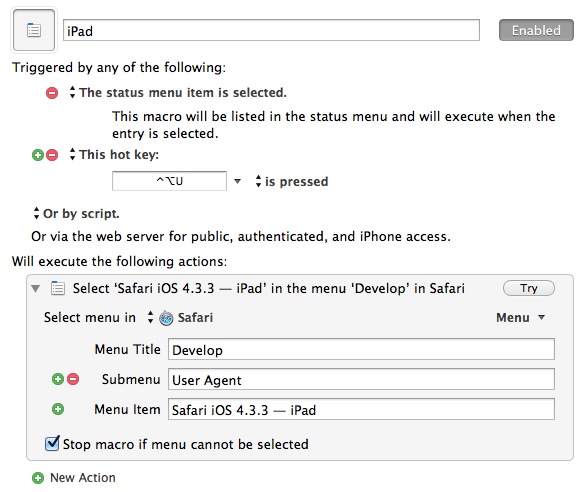Open the dropdown arrow next to the hot key field
The image size is (588, 492).
(x=237, y=182)
